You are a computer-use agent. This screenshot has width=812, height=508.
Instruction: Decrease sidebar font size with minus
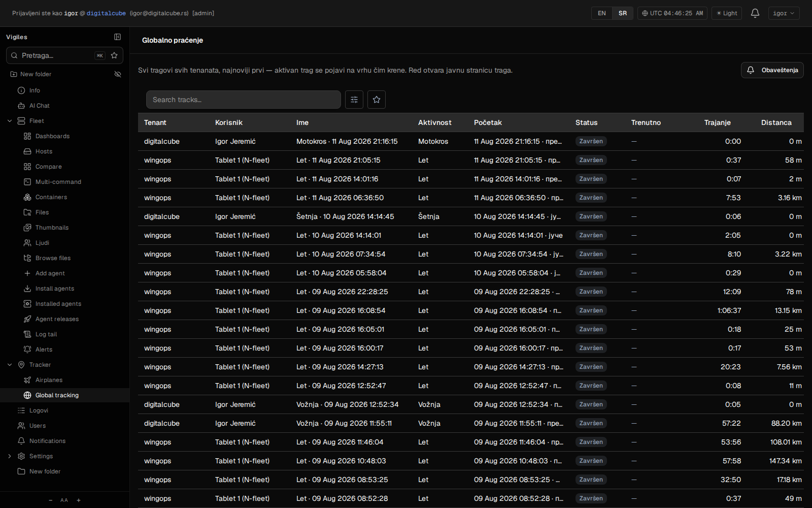[x=50, y=500]
